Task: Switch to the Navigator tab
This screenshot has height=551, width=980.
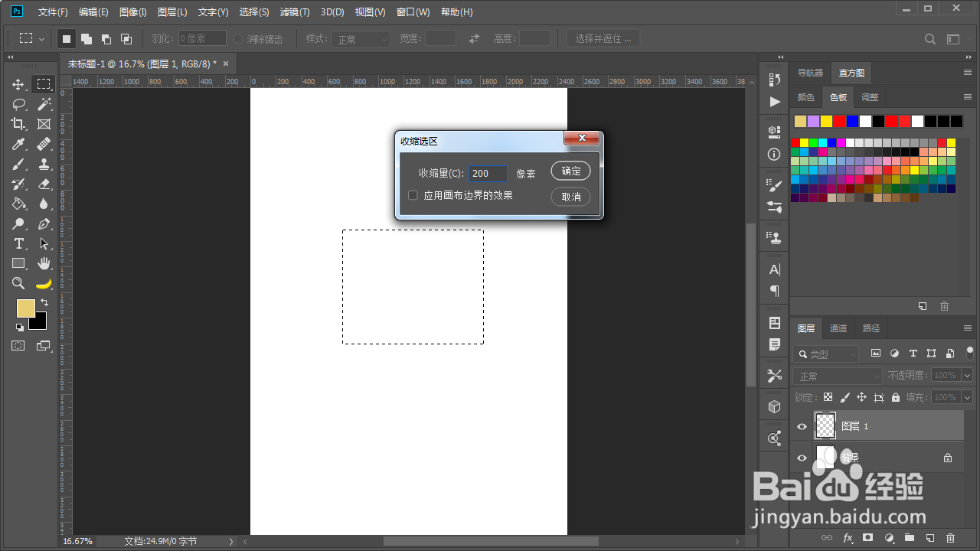Action: click(811, 73)
